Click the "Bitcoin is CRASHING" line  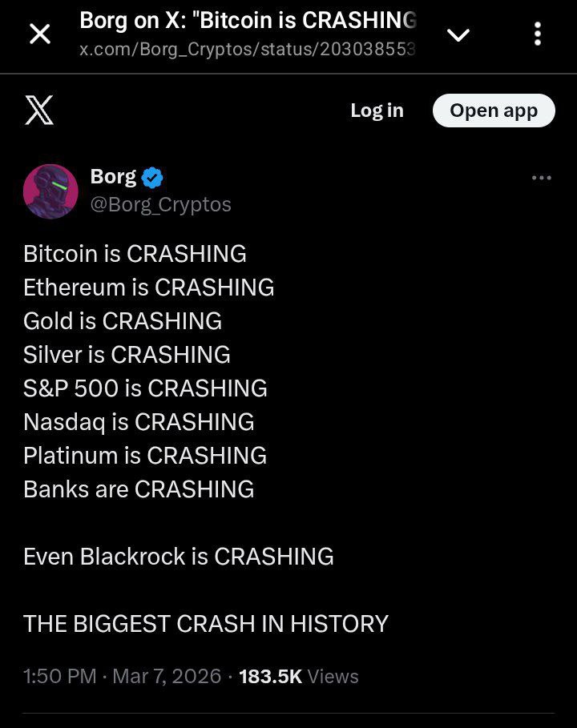(x=135, y=254)
